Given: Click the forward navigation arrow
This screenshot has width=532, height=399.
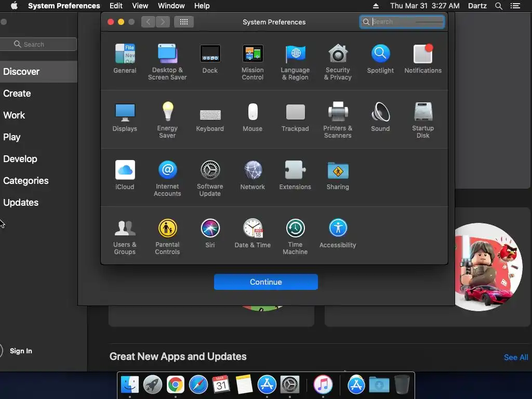Looking at the screenshot, I should point(163,22).
